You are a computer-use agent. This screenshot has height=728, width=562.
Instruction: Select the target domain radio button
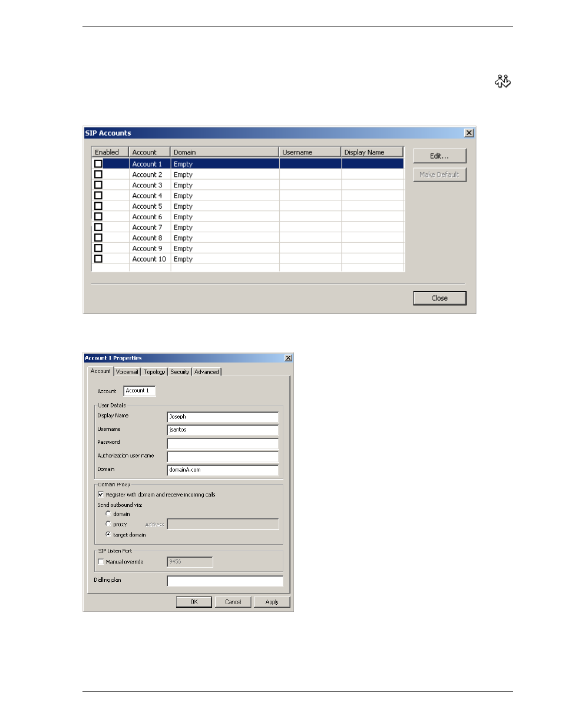click(x=108, y=535)
